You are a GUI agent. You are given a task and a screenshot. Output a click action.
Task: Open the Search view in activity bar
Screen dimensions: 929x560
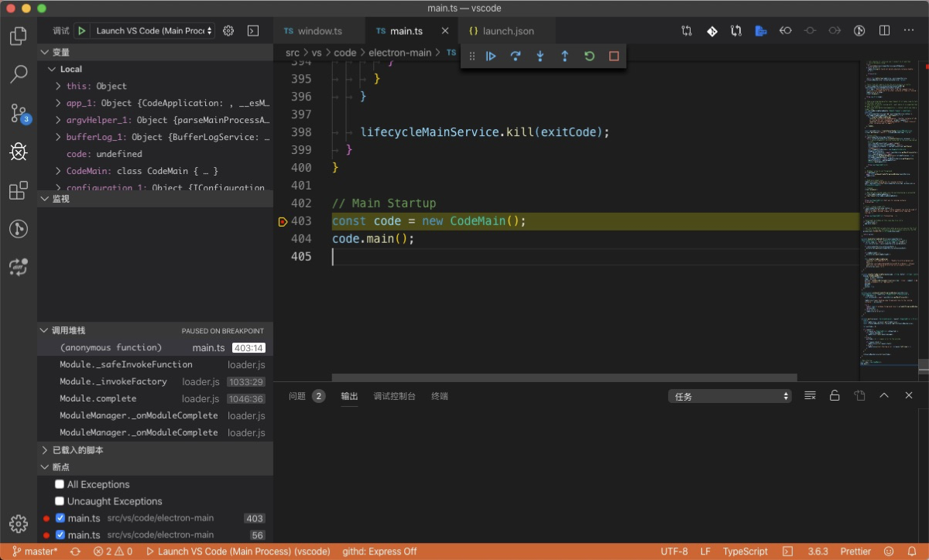click(19, 75)
